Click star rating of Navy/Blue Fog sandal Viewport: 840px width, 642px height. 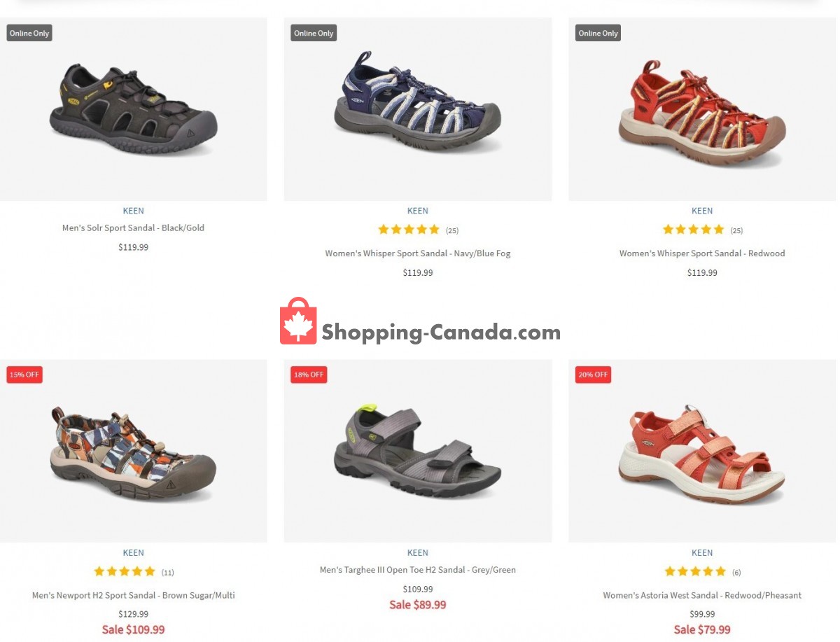coord(409,230)
